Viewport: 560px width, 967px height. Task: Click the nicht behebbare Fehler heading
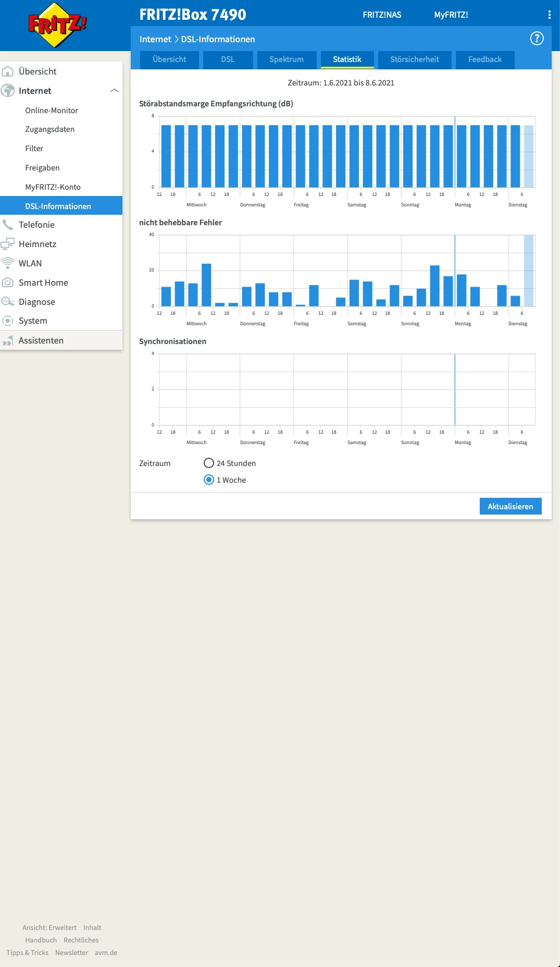point(180,223)
